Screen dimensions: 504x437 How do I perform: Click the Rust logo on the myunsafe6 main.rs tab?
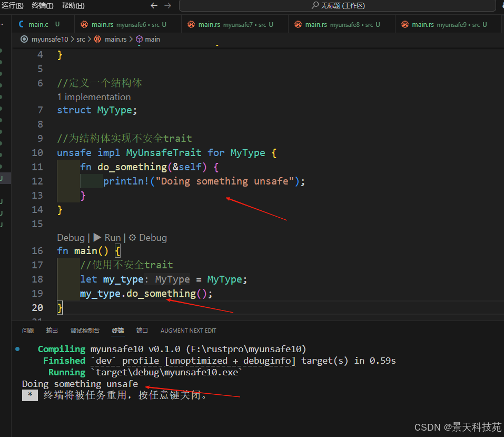point(84,24)
